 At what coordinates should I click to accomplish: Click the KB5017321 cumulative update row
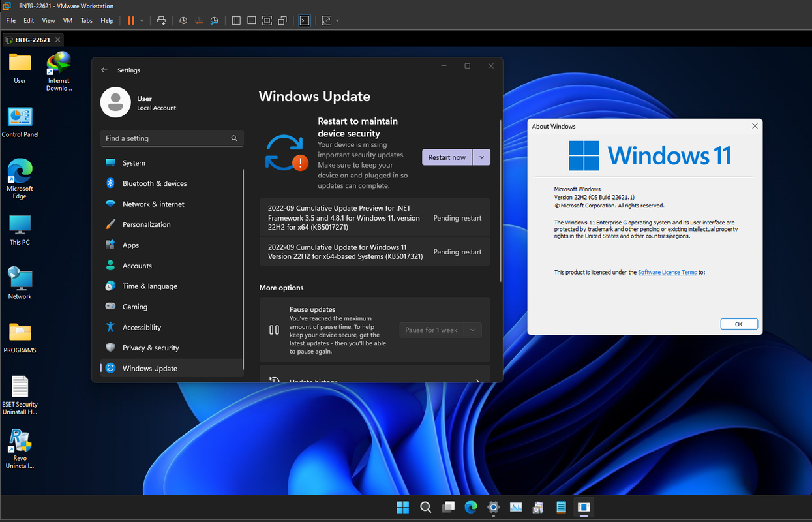coord(374,251)
